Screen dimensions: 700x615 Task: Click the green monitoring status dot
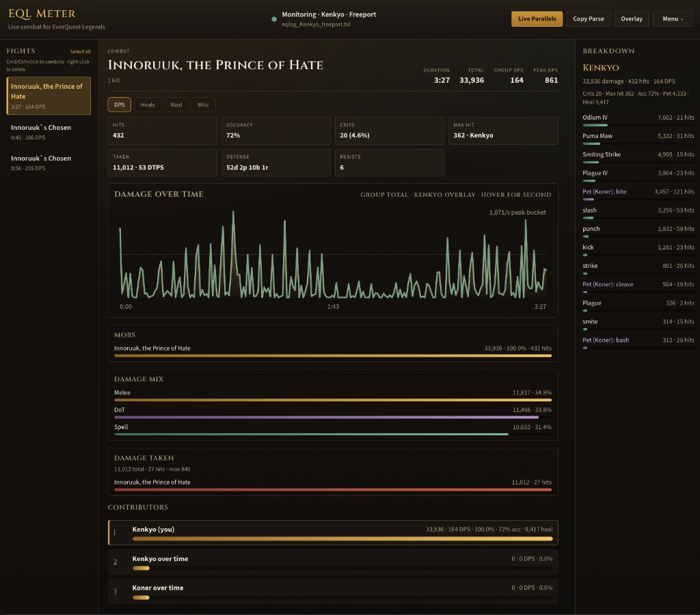pos(274,19)
